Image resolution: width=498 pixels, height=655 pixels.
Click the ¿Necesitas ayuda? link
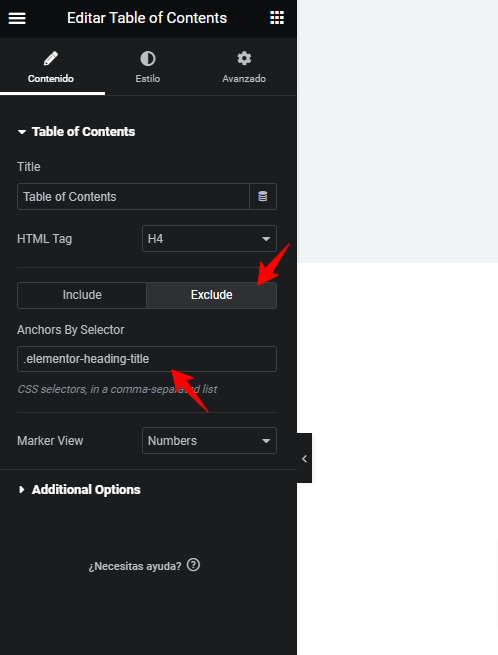tap(135, 566)
